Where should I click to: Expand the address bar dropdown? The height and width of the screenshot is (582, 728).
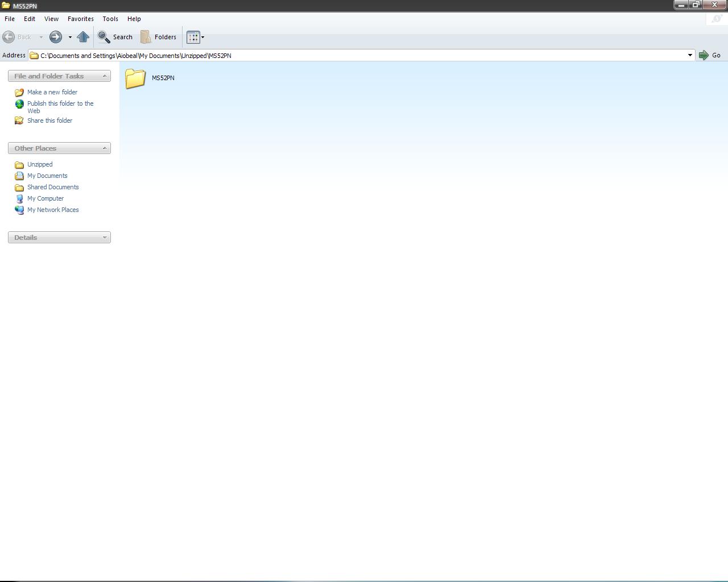click(x=690, y=55)
